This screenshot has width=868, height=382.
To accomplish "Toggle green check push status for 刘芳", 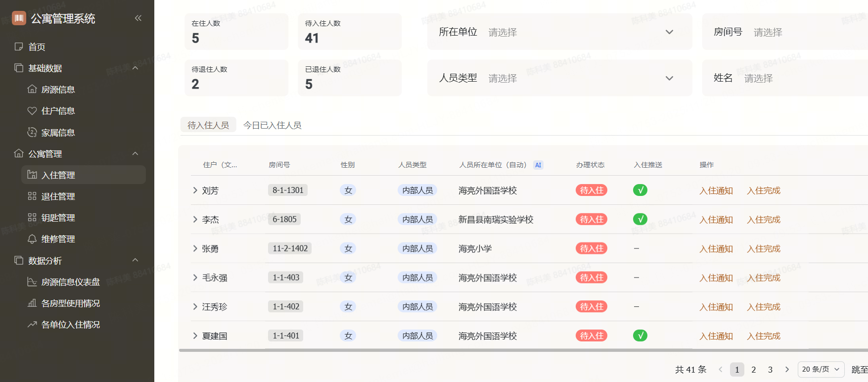I will point(640,191).
